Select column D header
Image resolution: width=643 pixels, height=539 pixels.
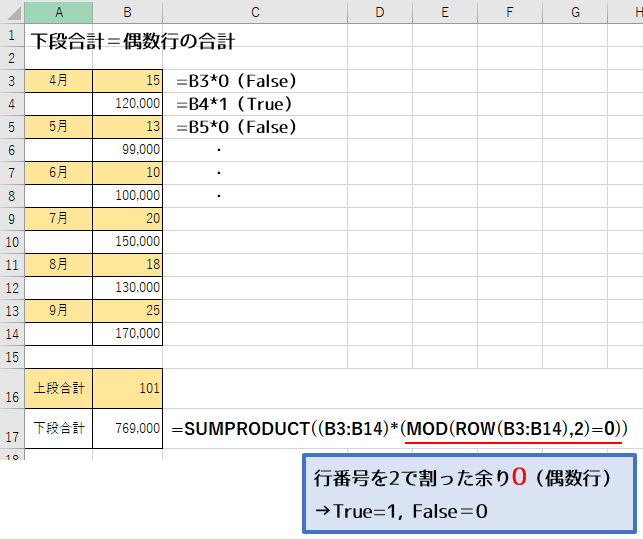pos(380,12)
